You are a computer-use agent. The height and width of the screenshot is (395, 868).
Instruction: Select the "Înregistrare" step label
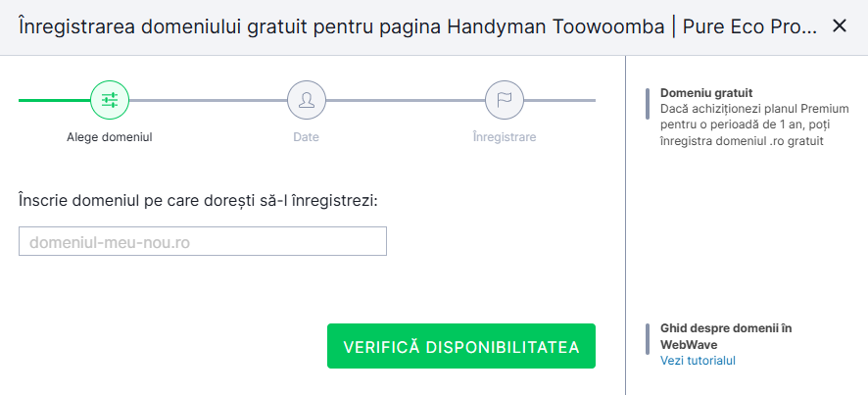(x=505, y=137)
